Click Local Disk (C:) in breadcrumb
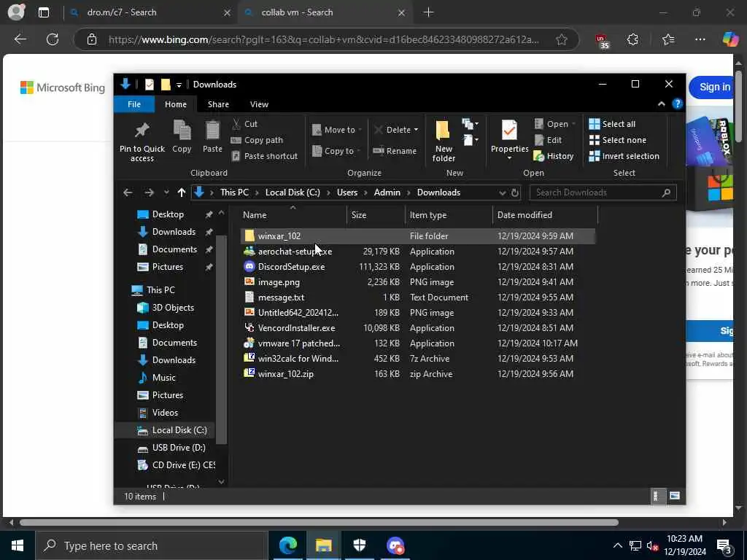 point(293,192)
